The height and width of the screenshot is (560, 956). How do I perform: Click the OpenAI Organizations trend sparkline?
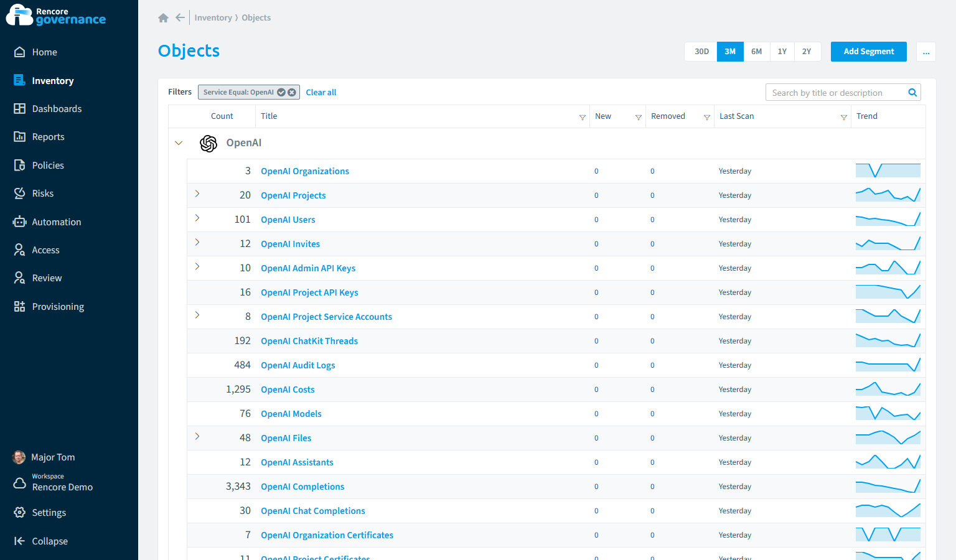tap(888, 170)
